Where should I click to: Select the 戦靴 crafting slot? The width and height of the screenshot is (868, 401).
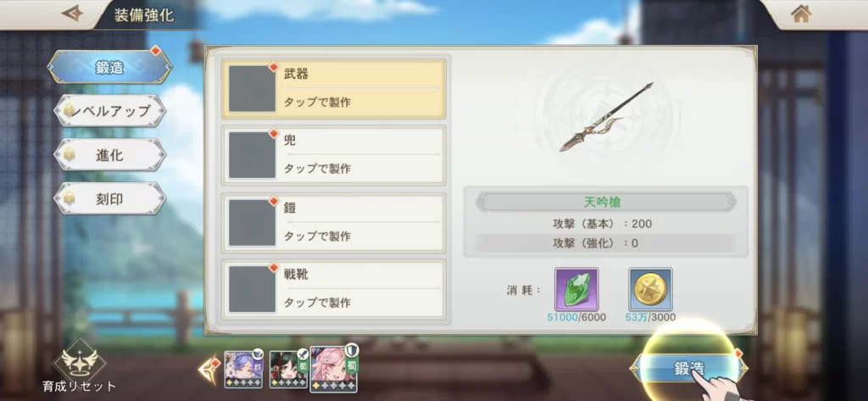tap(334, 289)
